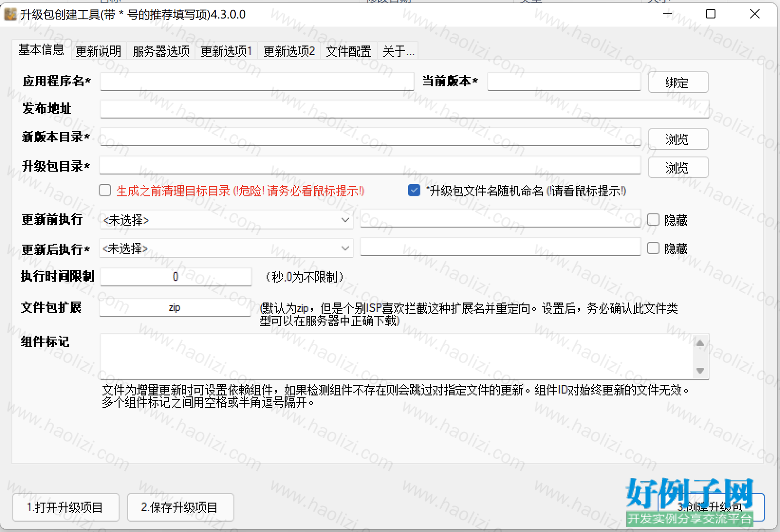780x532 pixels.
Task: Click the app icon in title bar
Action: coord(10,14)
